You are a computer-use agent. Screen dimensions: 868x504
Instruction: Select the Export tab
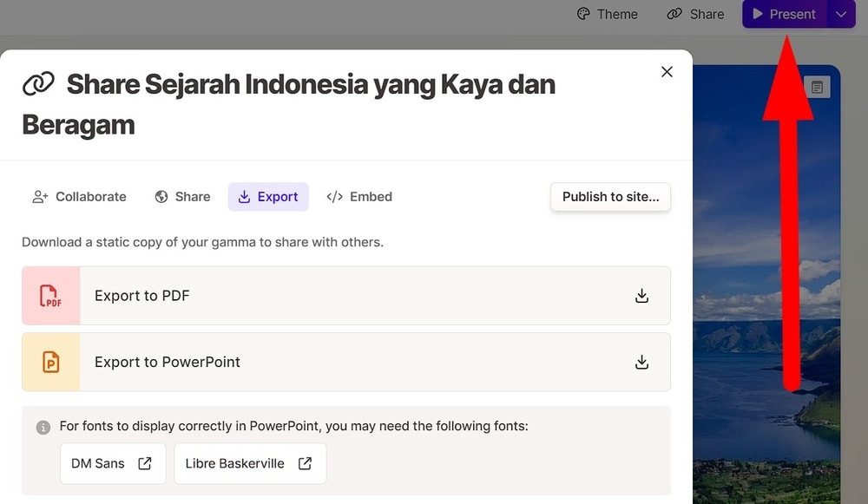pyautogui.click(x=268, y=197)
